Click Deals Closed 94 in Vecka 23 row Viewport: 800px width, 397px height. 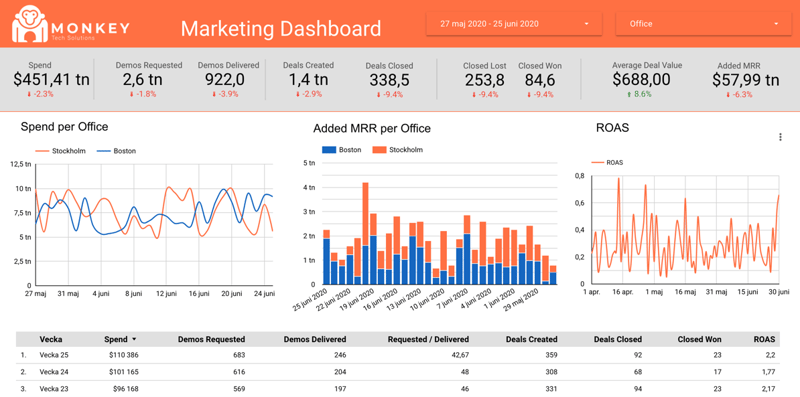pyautogui.click(x=637, y=388)
